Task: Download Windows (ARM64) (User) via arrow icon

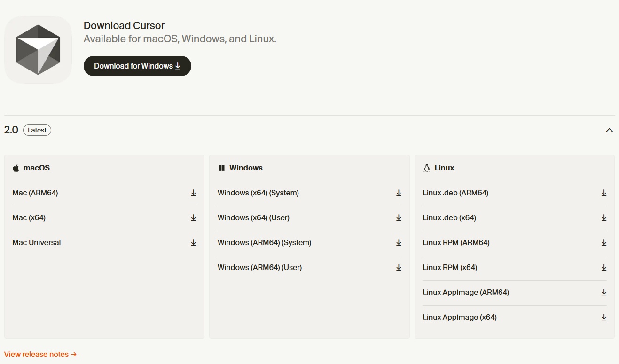Action: coord(399,267)
